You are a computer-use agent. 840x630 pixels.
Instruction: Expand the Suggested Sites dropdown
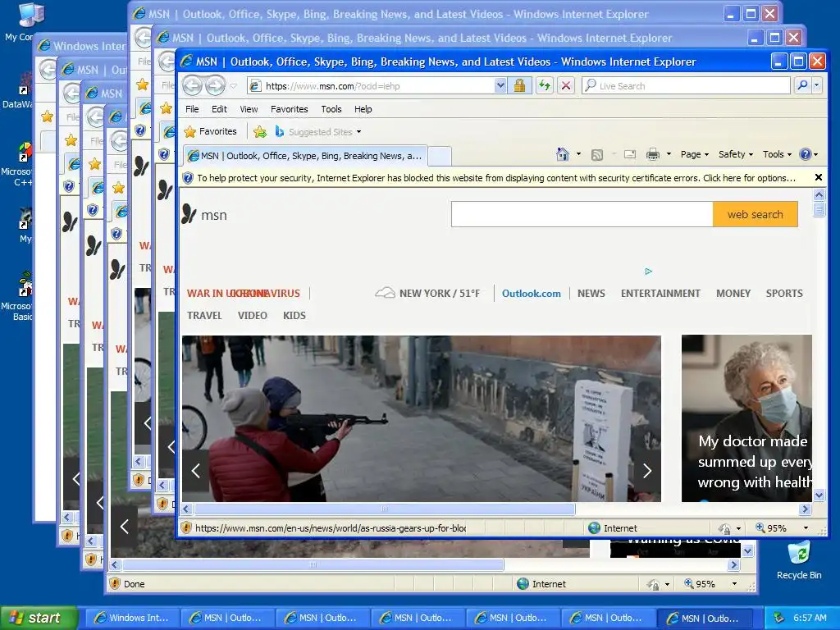click(x=359, y=132)
